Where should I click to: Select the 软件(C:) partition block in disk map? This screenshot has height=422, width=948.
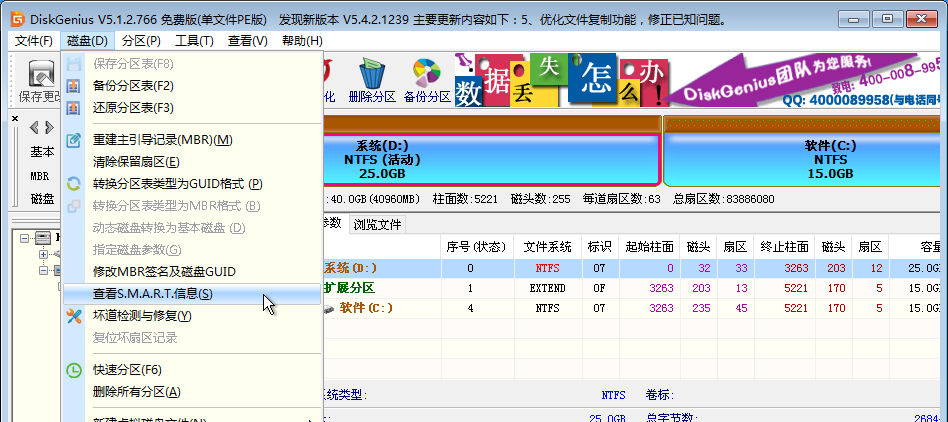[x=803, y=158]
